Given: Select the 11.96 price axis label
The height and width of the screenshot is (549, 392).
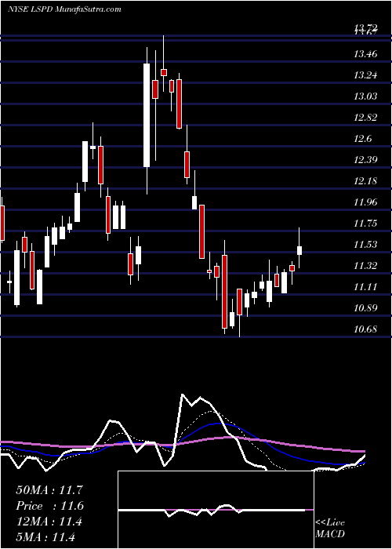Looking at the screenshot, I should click(366, 202).
